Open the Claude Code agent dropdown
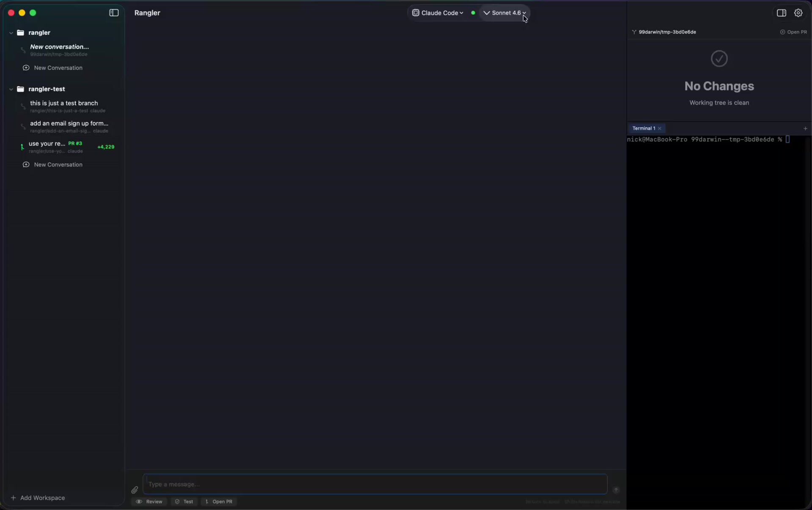The image size is (812, 510). [x=438, y=13]
